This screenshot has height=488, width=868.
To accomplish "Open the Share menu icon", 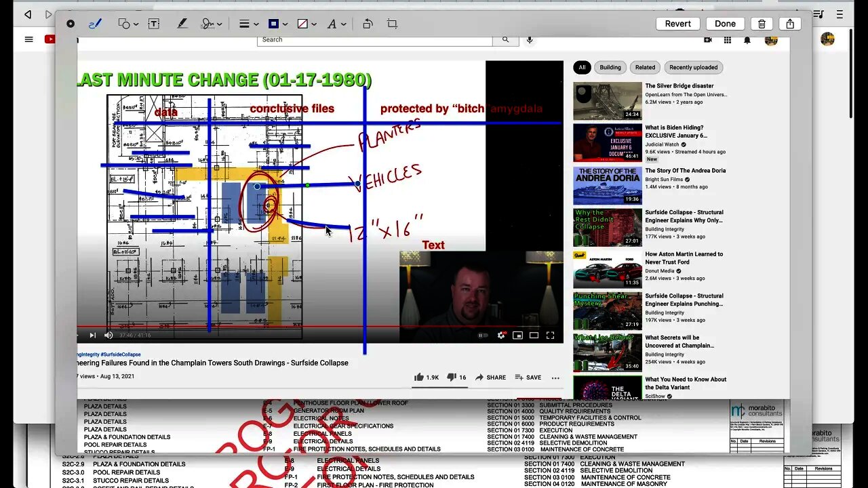I will (790, 24).
